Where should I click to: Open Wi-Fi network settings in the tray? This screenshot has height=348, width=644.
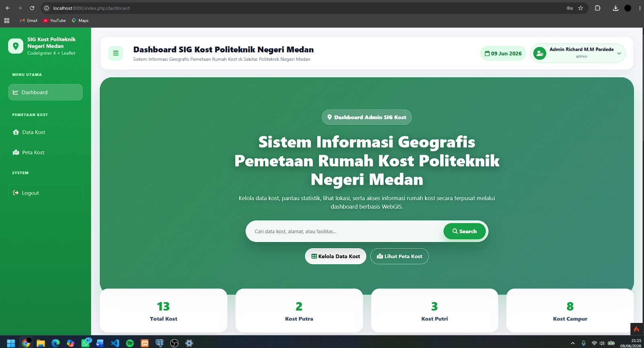594,343
